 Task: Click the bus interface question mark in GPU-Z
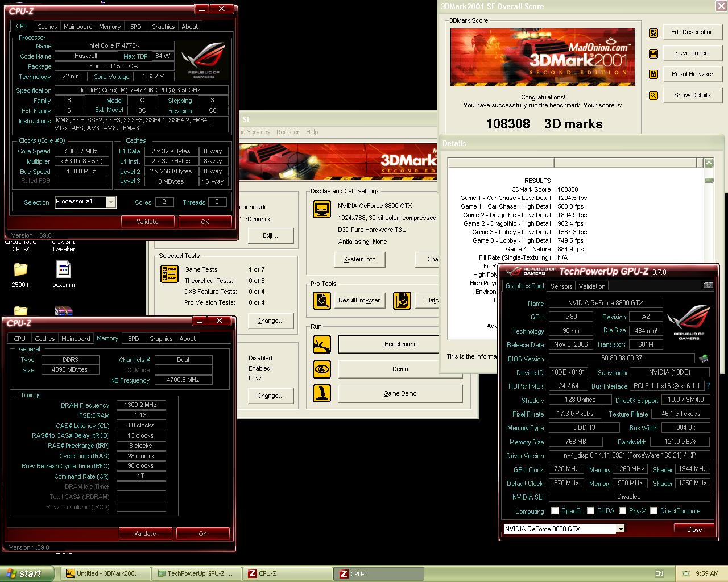tap(708, 386)
